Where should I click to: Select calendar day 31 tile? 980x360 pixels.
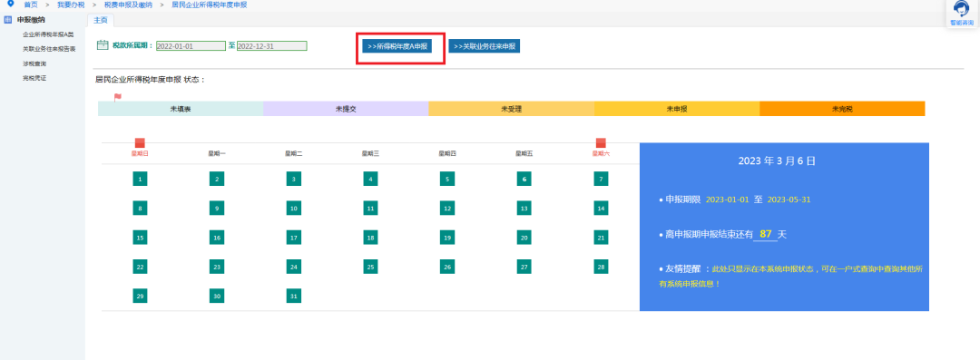click(x=294, y=297)
